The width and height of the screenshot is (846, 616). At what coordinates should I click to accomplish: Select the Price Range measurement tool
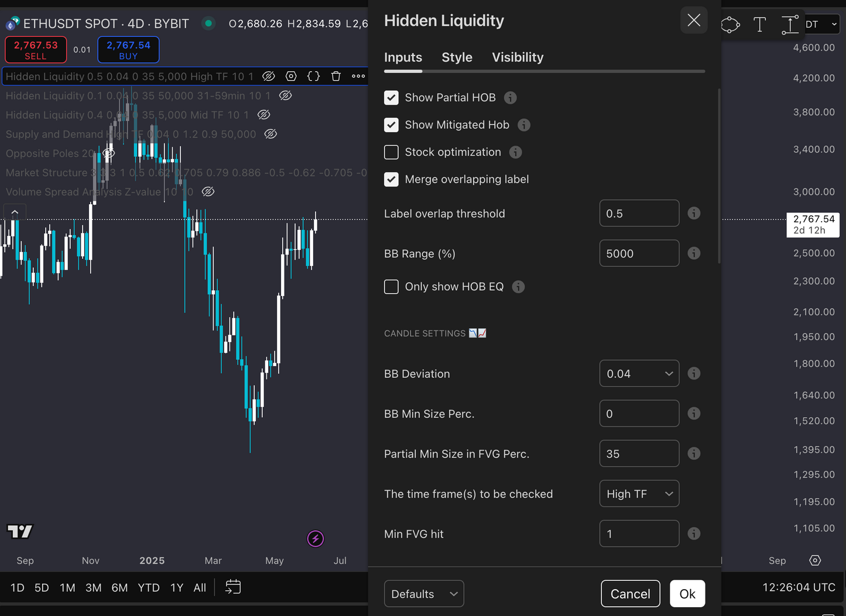point(790,24)
